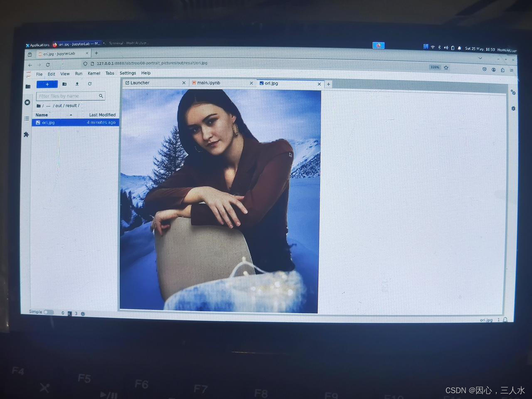Open the View menu
Screen dimensions: 532x399
click(65, 74)
